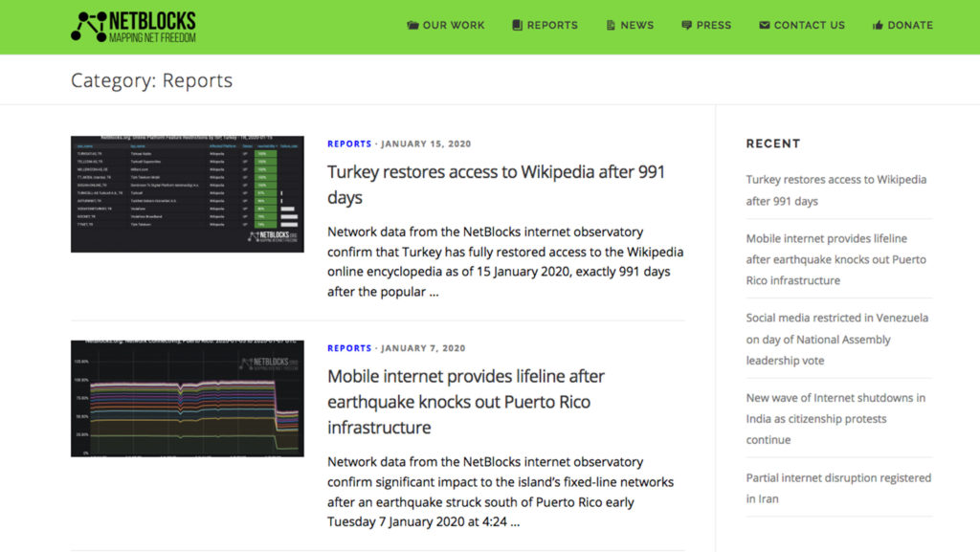Image resolution: width=980 pixels, height=552 pixels.
Task: Click the January 15, 2020 date text
Action: pos(426,144)
